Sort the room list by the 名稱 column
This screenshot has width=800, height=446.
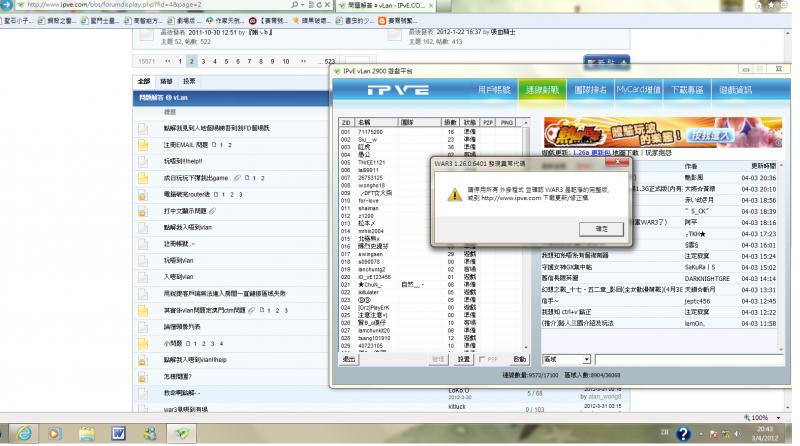coord(376,122)
